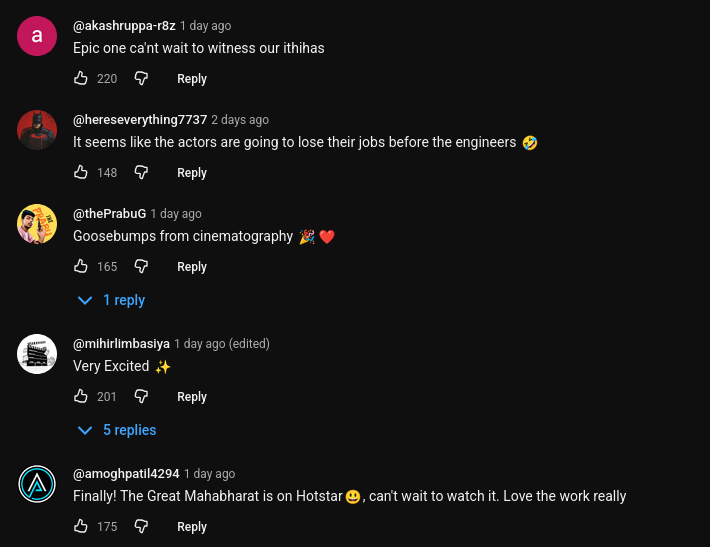Open the @mihirlimbasiya username link
This screenshot has width=710, height=547.
[121, 344]
